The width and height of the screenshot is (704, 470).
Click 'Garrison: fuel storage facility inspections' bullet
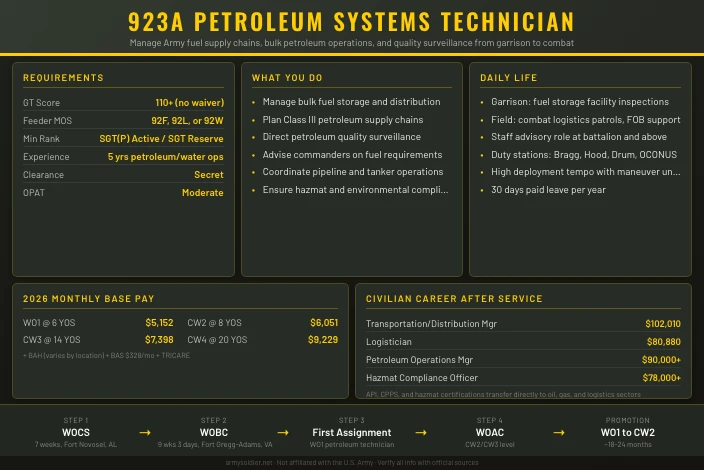tap(580, 102)
